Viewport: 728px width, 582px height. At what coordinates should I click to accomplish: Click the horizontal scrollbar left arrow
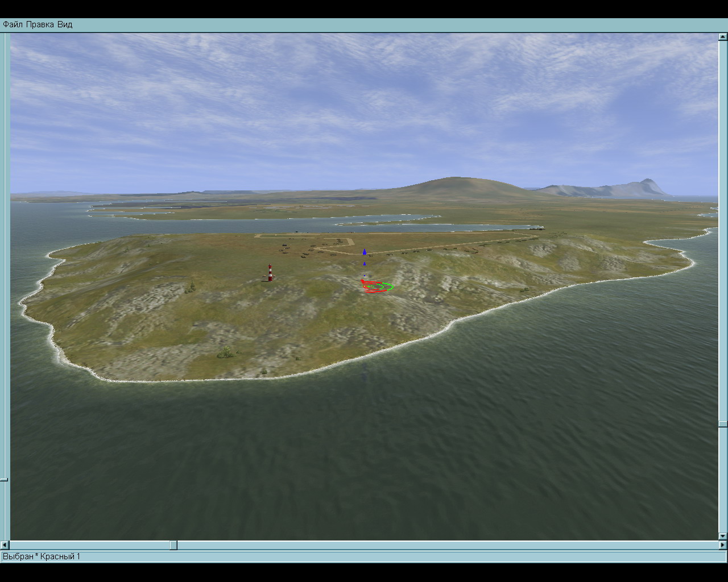pos(5,545)
